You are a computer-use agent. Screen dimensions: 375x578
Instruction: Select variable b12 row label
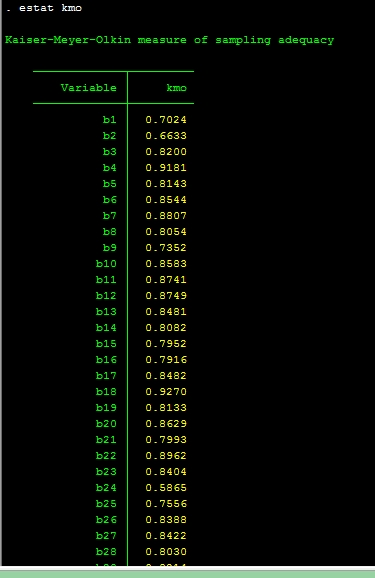point(106,296)
